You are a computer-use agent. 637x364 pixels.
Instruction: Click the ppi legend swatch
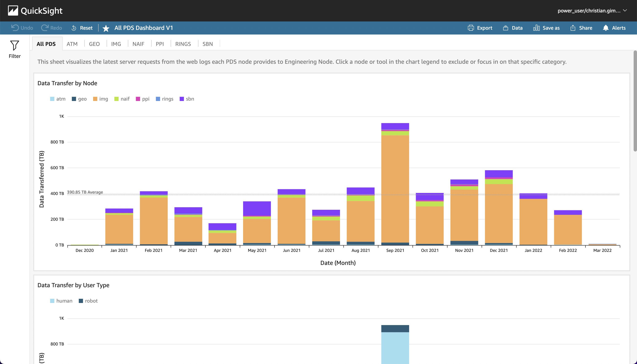[138, 99]
